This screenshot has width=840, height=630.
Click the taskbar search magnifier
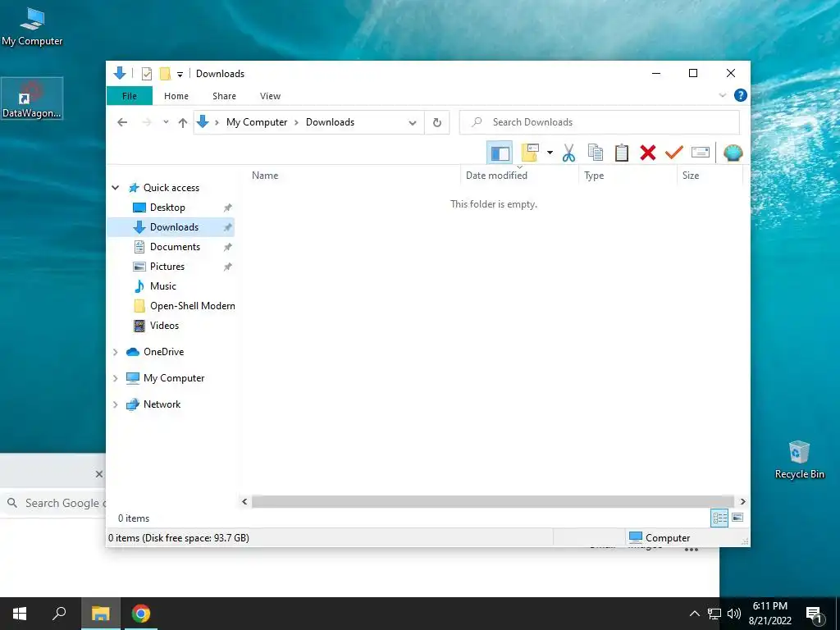pyautogui.click(x=59, y=614)
